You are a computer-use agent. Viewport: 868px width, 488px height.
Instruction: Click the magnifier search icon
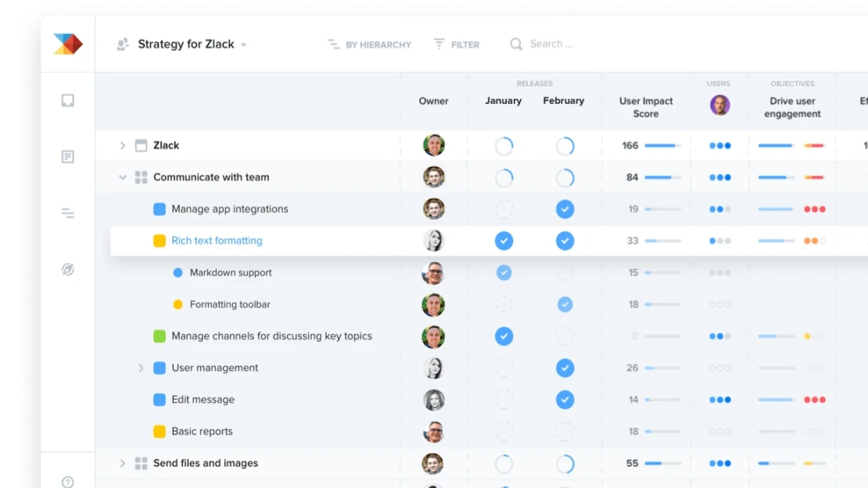tap(516, 44)
